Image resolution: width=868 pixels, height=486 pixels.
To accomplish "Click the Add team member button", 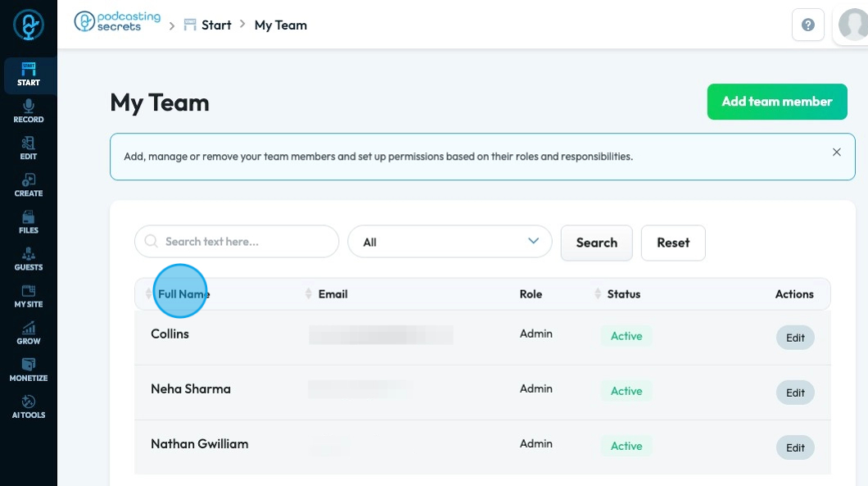I will [x=777, y=102].
